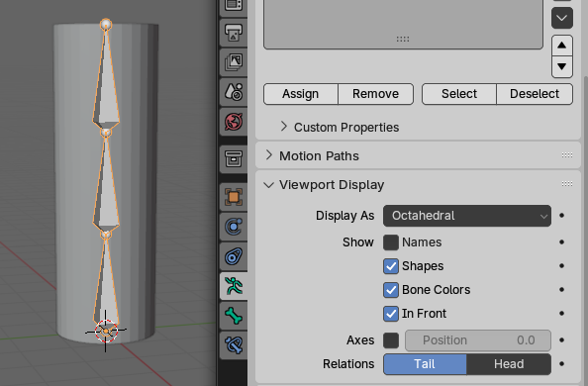Click the Select button
The height and width of the screenshot is (386, 588).
point(459,94)
